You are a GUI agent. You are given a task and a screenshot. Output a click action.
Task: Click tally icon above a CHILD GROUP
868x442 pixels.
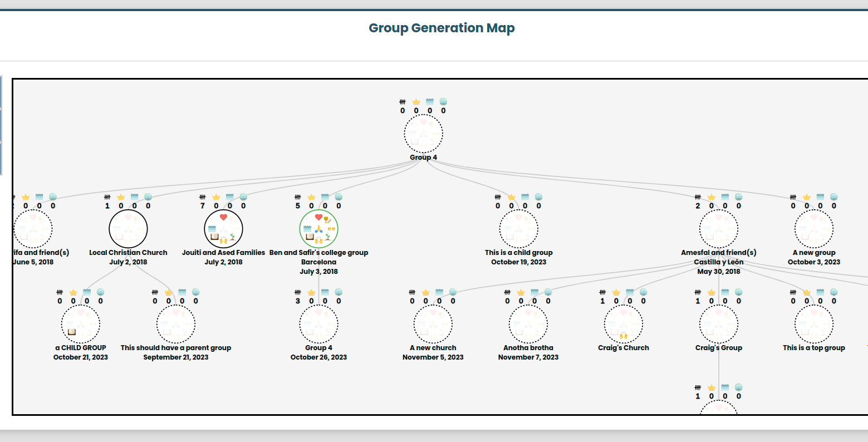60,292
